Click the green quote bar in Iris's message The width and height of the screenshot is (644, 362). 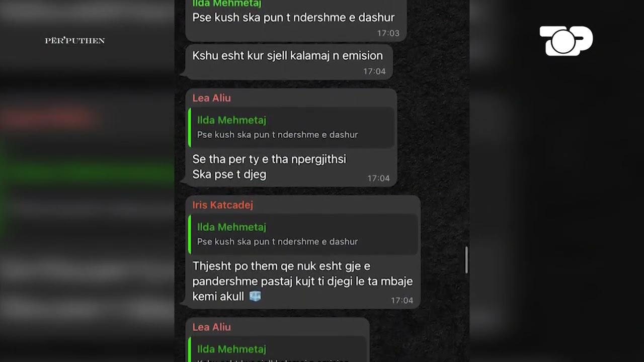(x=189, y=234)
